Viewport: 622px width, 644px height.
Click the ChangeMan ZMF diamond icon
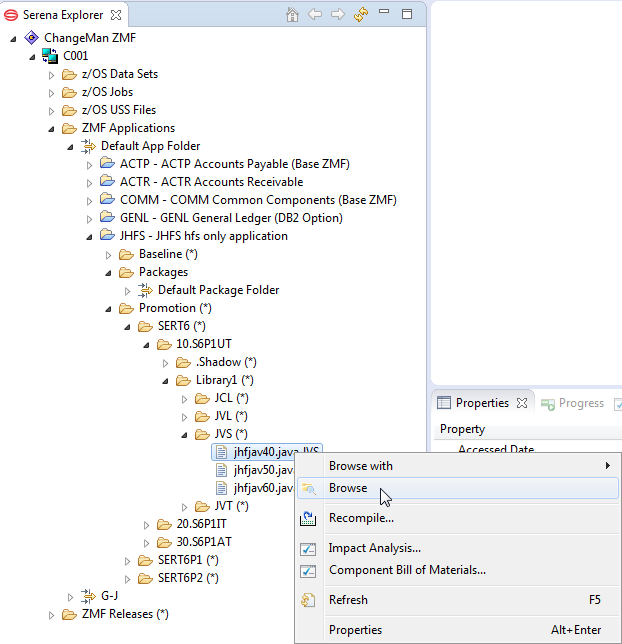(x=32, y=38)
